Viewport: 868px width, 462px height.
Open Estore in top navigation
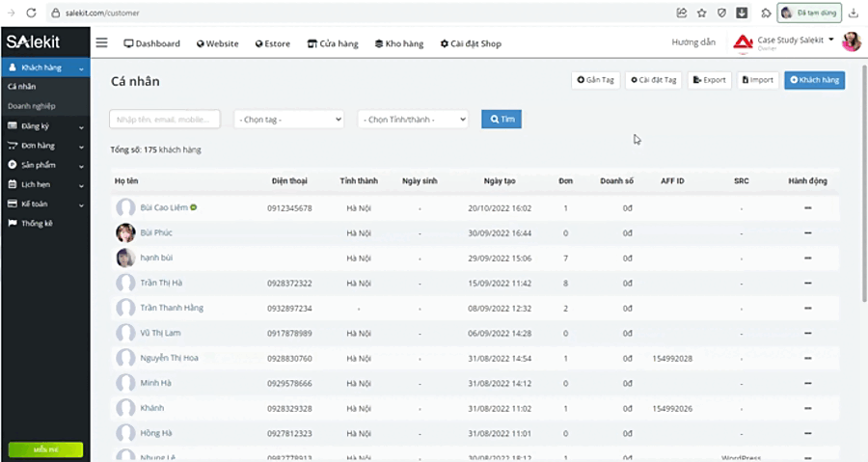pyautogui.click(x=272, y=43)
